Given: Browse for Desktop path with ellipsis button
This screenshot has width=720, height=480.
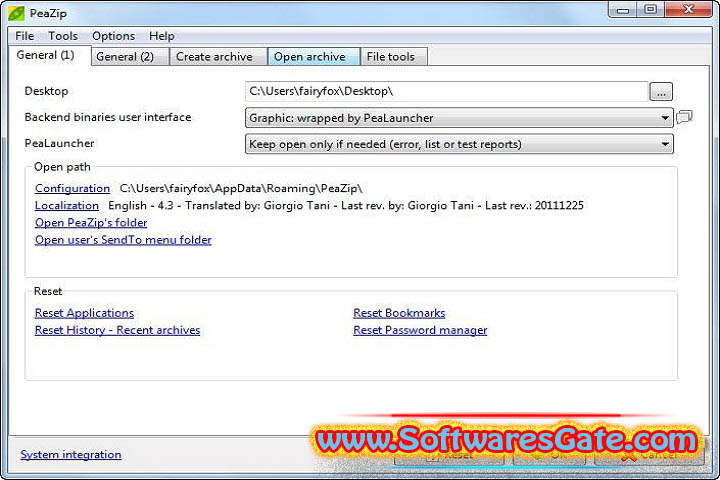Looking at the screenshot, I should 661,91.
